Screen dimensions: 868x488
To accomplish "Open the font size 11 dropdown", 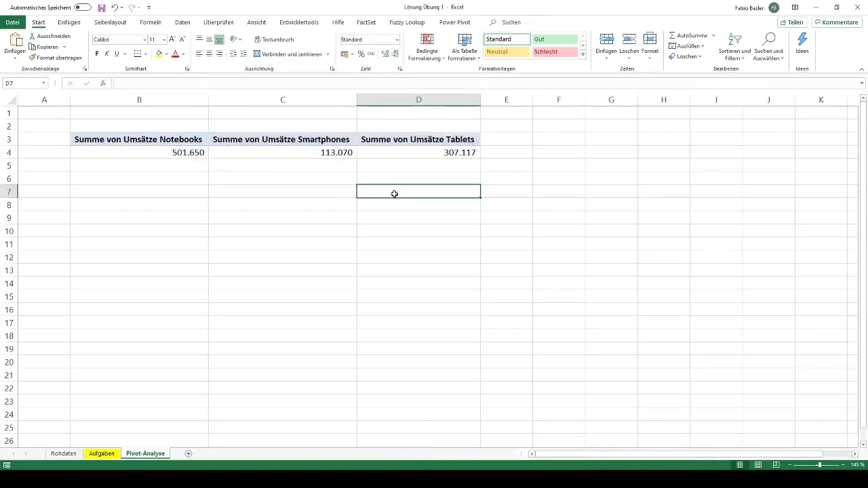I will pyautogui.click(x=164, y=39).
